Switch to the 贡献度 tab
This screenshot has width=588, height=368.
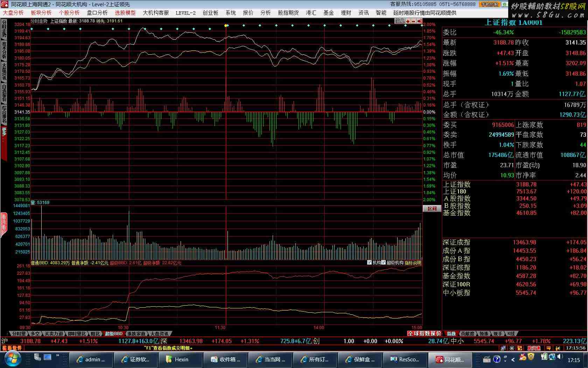467,334
